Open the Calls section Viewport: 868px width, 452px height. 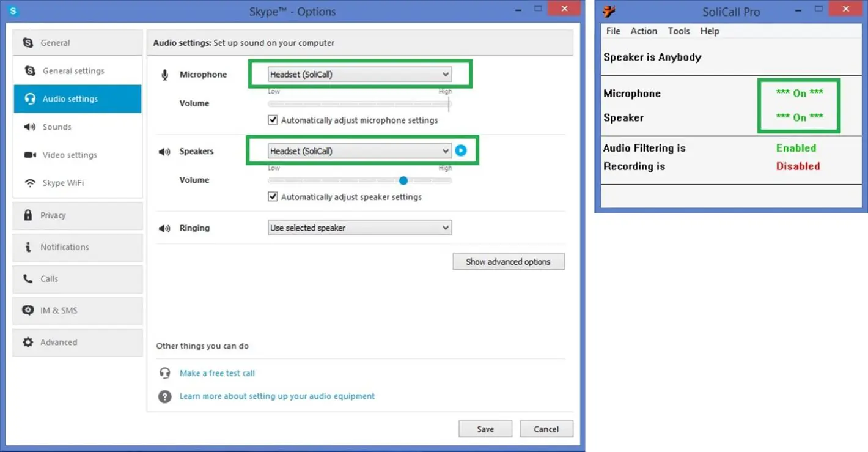[78, 279]
